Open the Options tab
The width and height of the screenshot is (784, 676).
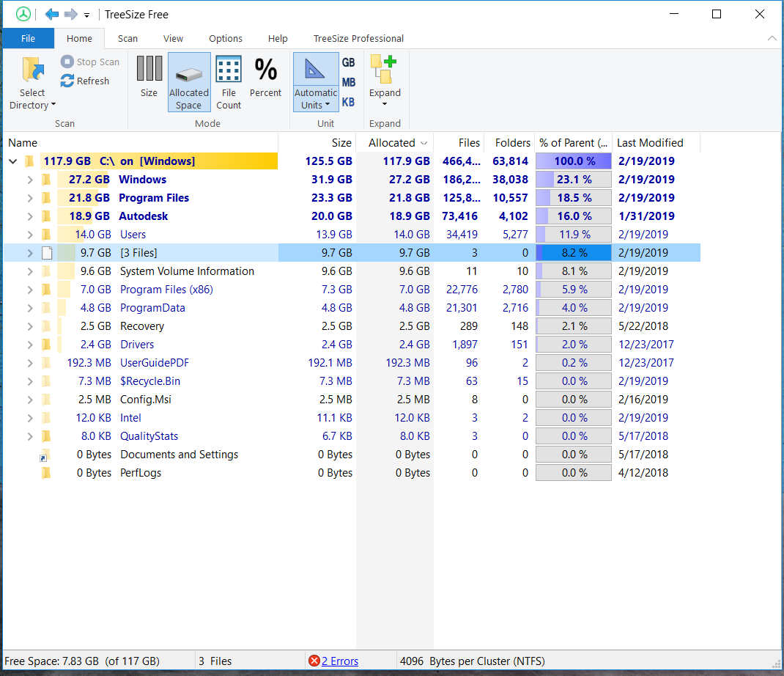pos(226,39)
